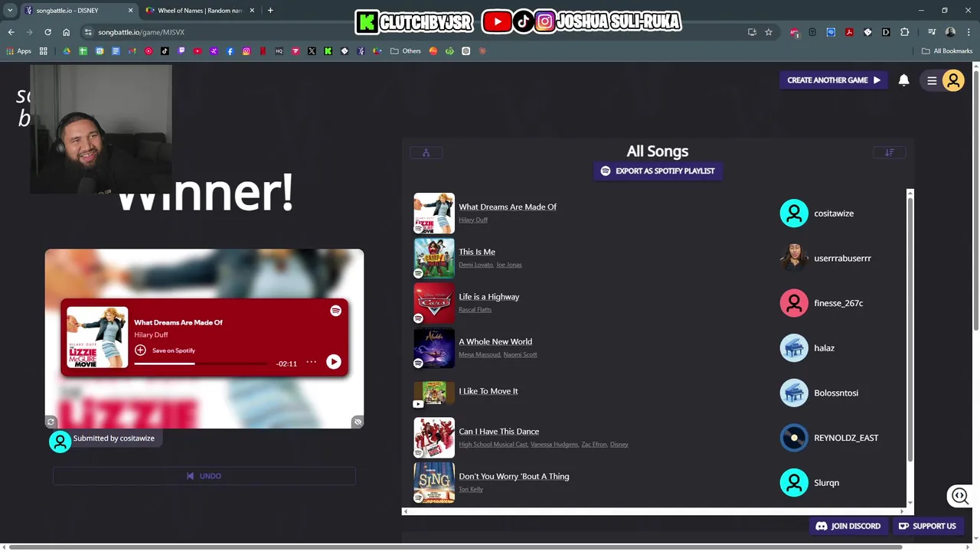The height and width of the screenshot is (551, 980).
Task: Open the media control icon in toolbar
Action: click(932, 32)
